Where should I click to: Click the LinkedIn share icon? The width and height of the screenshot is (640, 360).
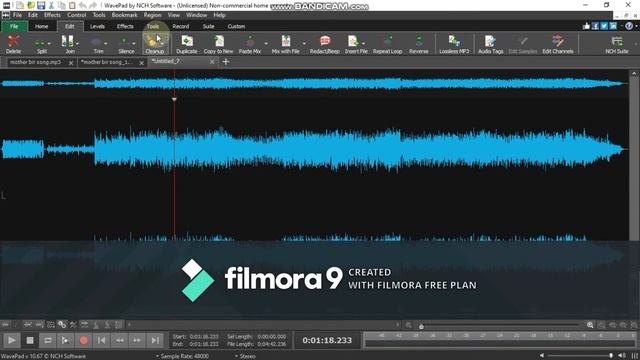click(613, 26)
